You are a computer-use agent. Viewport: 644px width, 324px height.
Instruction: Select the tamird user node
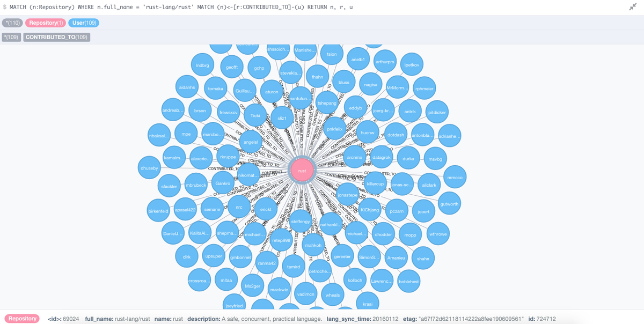(294, 267)
